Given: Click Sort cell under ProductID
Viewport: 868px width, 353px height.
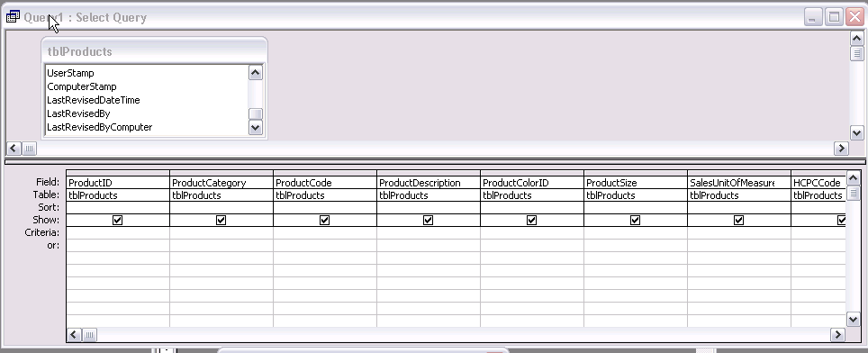Looking at the screenshot, I should (118, 207).
